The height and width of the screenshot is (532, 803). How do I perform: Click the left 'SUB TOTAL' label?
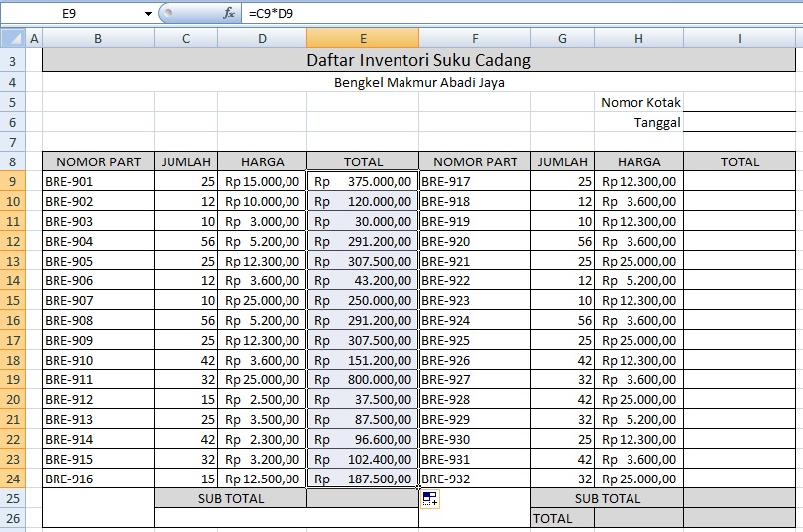[230, 498]
